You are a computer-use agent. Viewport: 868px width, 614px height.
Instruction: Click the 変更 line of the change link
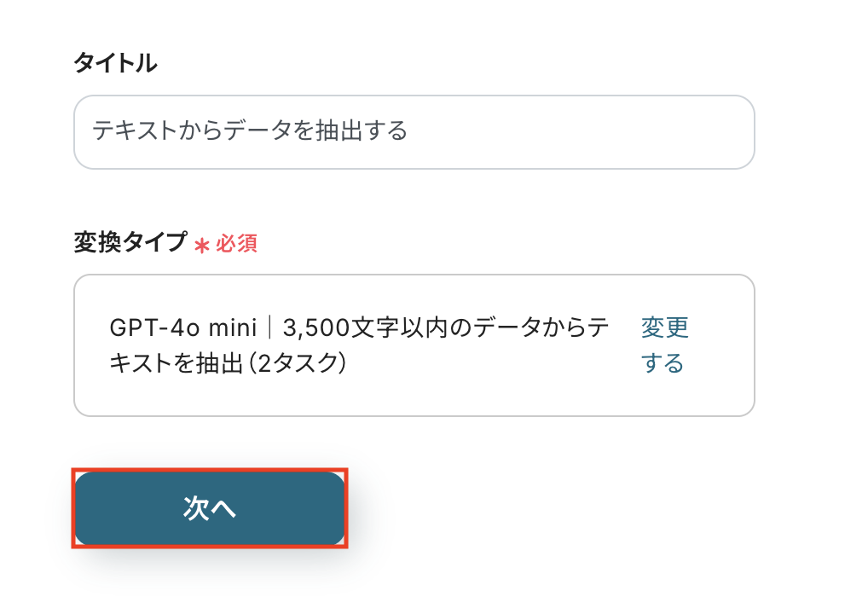(664, 327)
